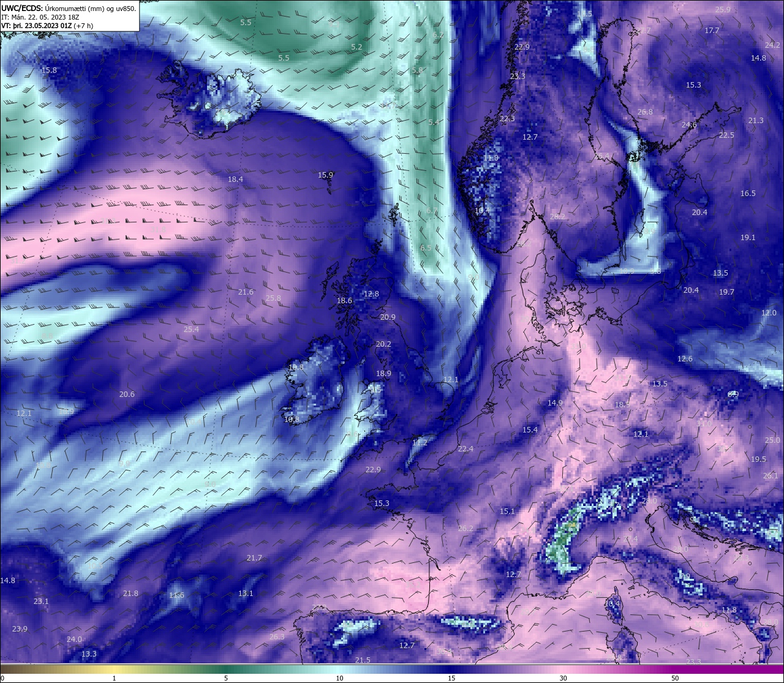
Task: Click the 23.1 value label
Action: pos(41,602)
